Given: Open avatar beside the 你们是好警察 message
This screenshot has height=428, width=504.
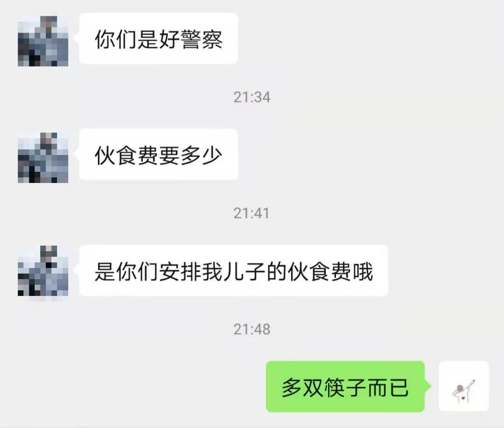Looking at the screenshot, I should pos(43,41).
